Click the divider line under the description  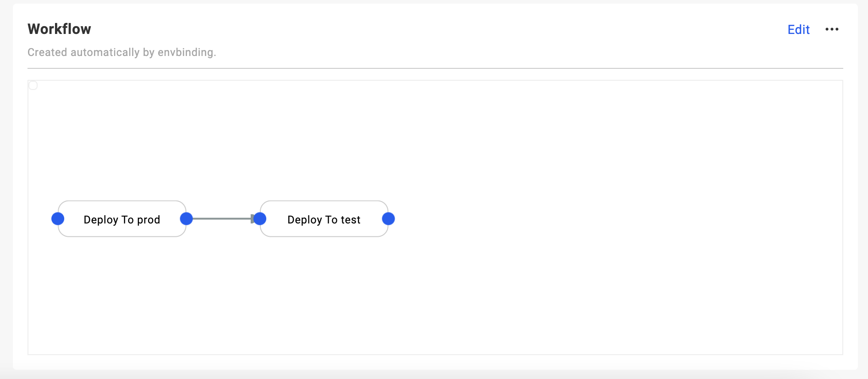[435, 68]
